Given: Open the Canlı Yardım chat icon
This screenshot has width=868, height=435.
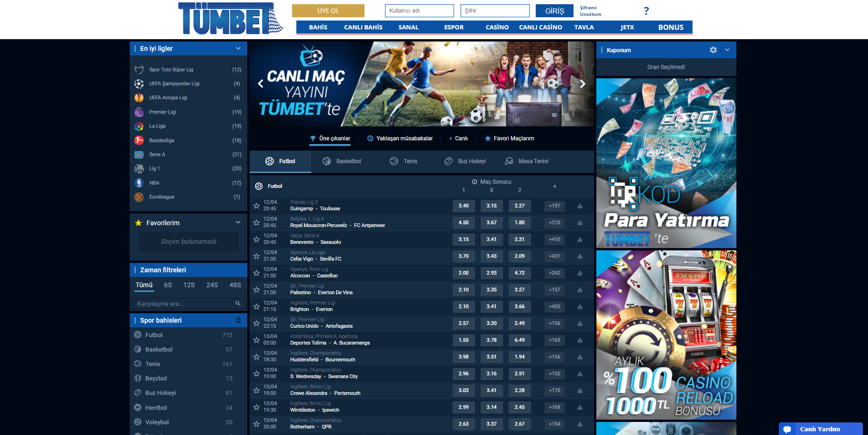Looking at the screenshot, I should pyautogui.click(x=787, y=429).
